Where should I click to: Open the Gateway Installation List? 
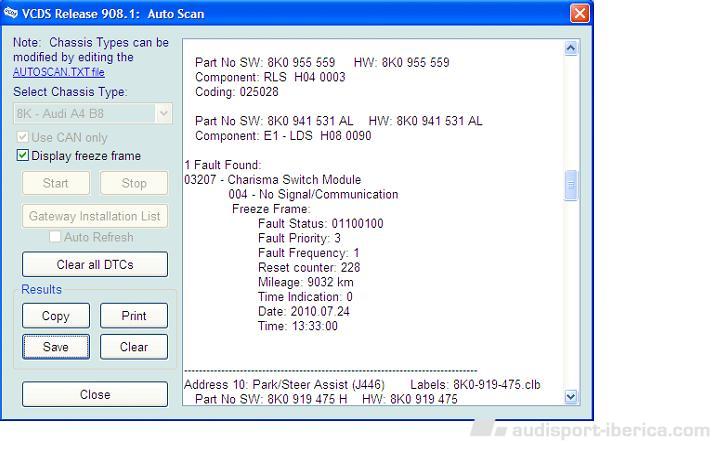(95, 216)
